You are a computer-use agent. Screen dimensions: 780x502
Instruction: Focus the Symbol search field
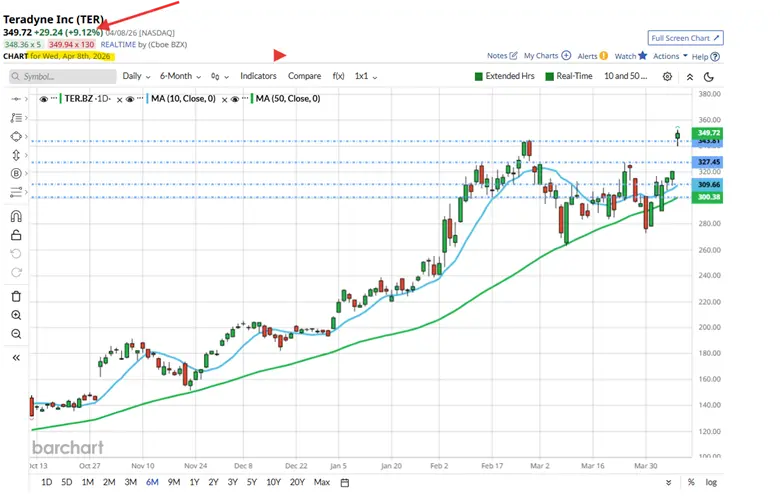click(x=63, y=76)
